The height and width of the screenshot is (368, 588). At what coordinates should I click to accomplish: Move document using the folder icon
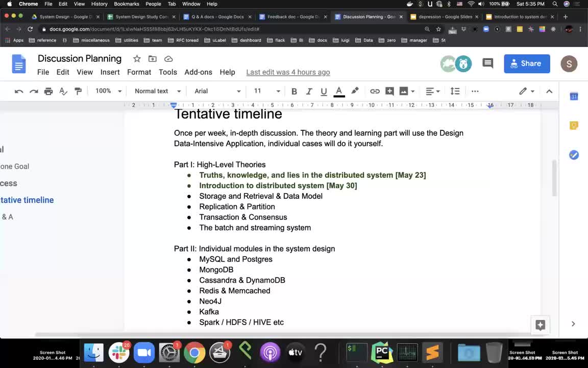pyautogui.click(x=152, y=59)
